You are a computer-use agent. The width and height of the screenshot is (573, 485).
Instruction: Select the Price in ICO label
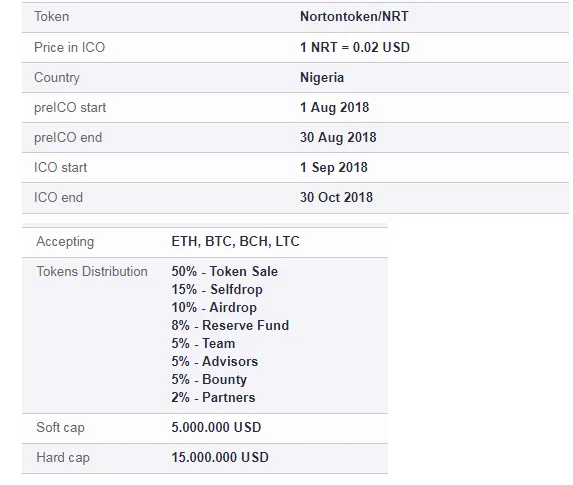pyautogui.click(x=69, y=47)
